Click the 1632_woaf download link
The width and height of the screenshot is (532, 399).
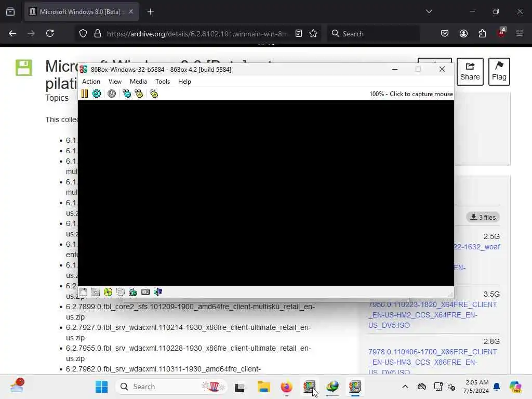pyautogui.click(x=477, y=247)
